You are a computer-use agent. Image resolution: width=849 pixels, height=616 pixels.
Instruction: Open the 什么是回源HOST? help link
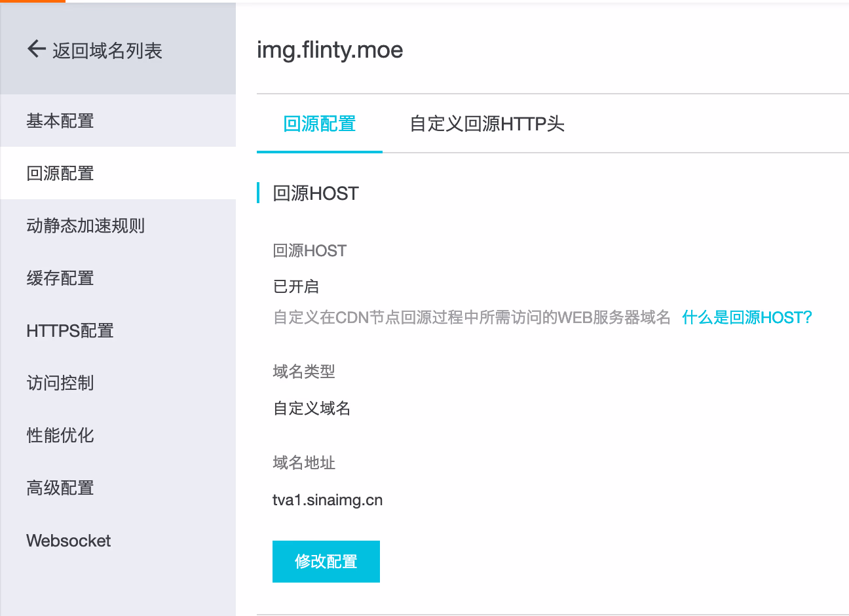[x=747, y=318]
